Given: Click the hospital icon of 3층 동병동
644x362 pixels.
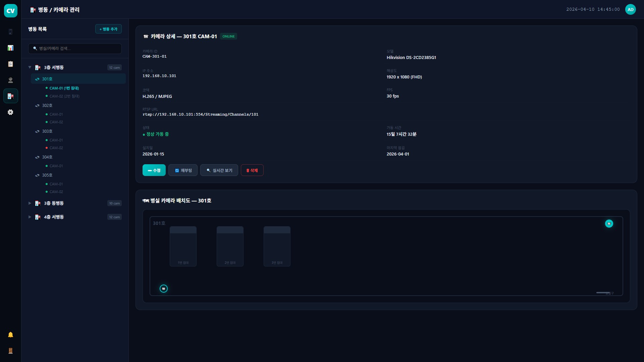Looking at the screenshot, I should click(38, 203).
